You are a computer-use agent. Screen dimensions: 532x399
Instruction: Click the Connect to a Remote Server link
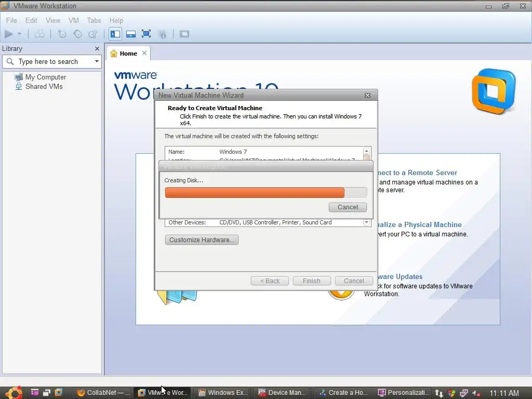coord(417,172)
